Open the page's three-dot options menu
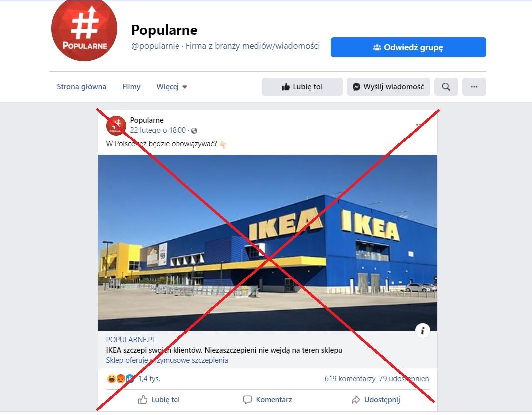Viewport: 532px width, 415px height. (474, 87)
